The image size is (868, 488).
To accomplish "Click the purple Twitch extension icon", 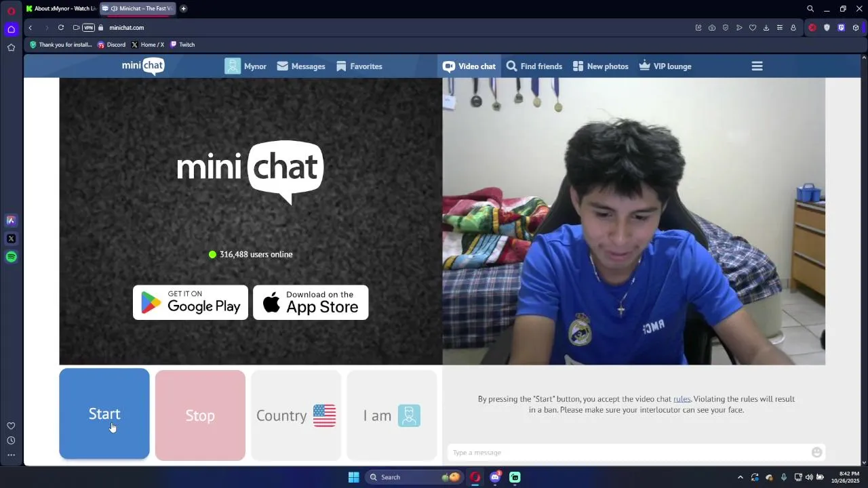I will [842, 28].
